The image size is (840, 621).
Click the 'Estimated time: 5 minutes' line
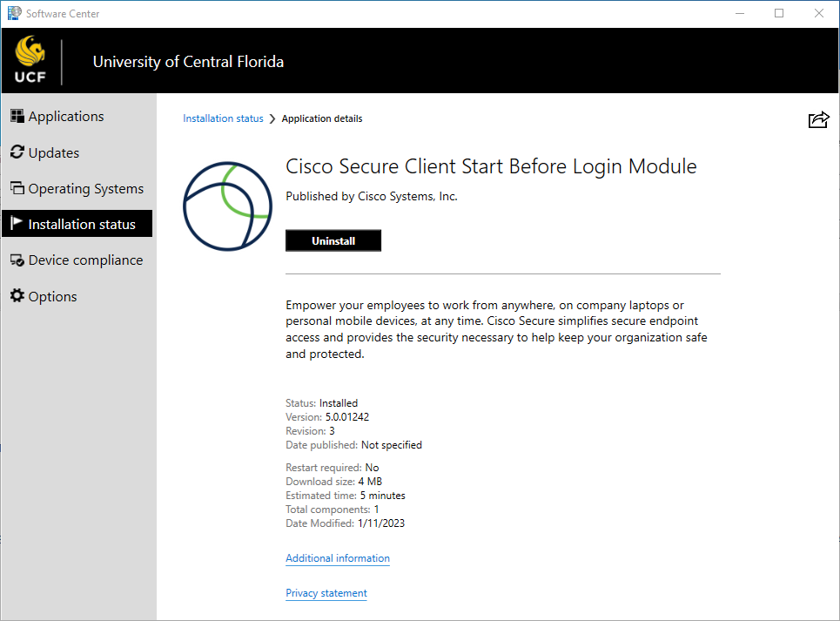346,495
